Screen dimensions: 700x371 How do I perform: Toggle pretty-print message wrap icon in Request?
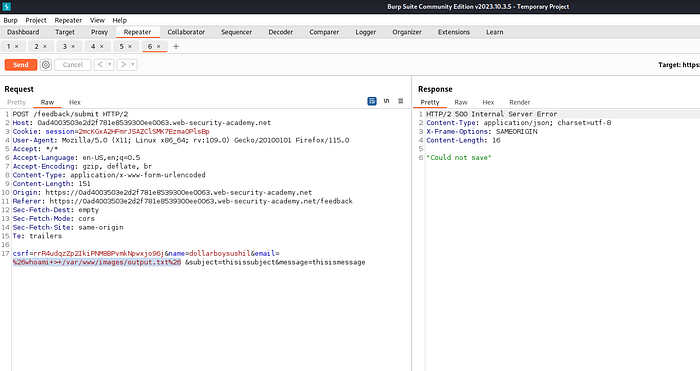pos(372,101)
